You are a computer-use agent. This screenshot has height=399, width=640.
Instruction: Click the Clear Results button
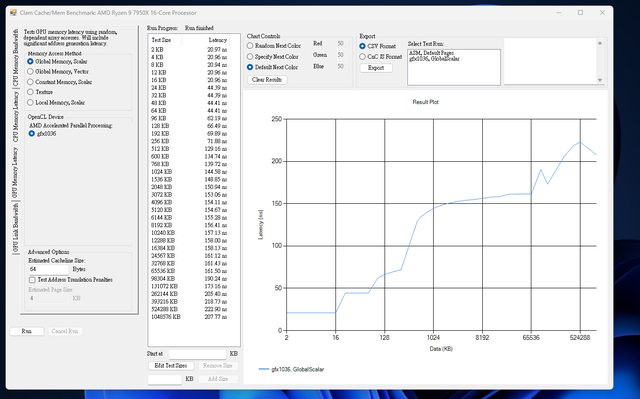click(x=267, y=80)
